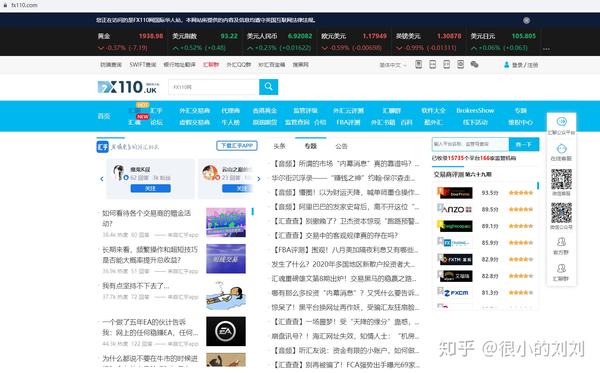
Task: Open 线下活动 in the blue nav bar
Action: click(x=475, y=122)
